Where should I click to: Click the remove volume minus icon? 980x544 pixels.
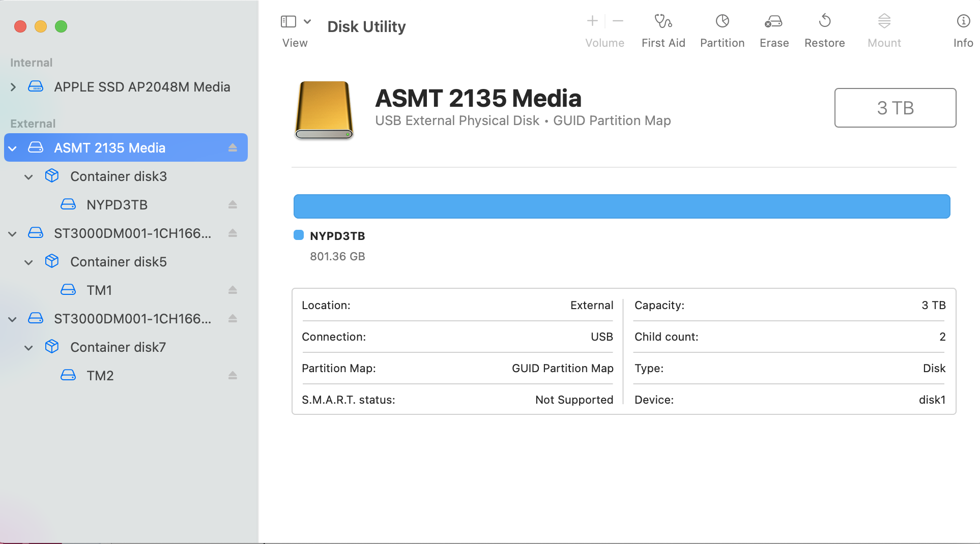618,21
